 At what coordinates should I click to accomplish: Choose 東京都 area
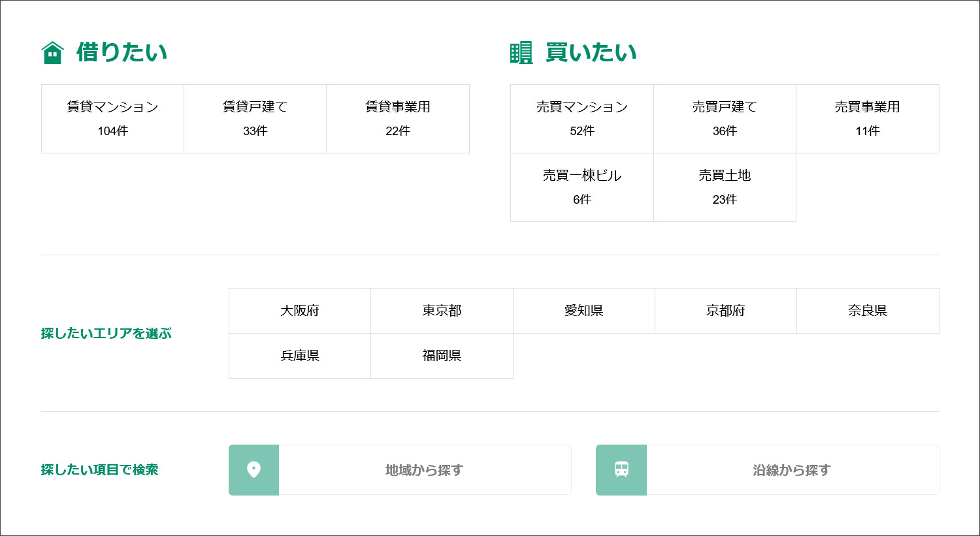click(x=442, y=311)
